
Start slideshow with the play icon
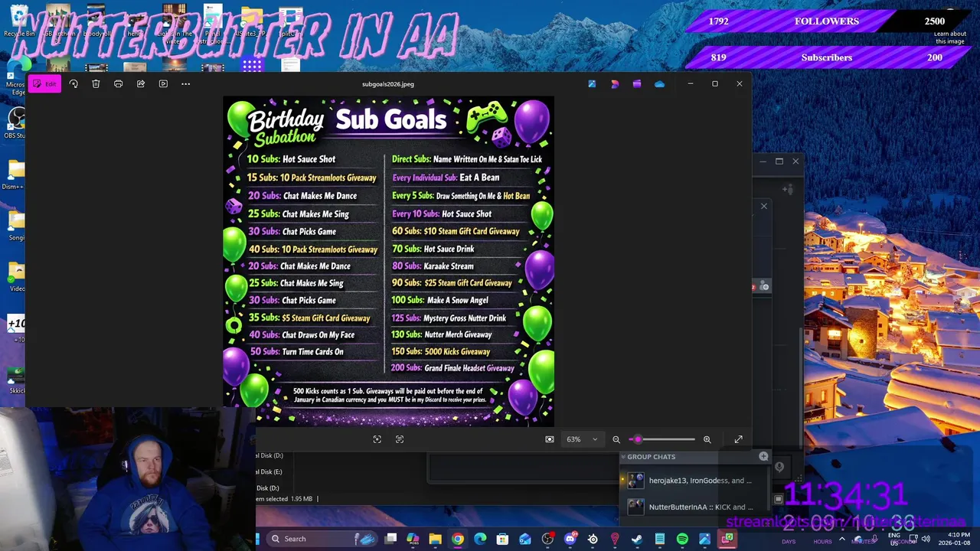click(x=163, y=83)
